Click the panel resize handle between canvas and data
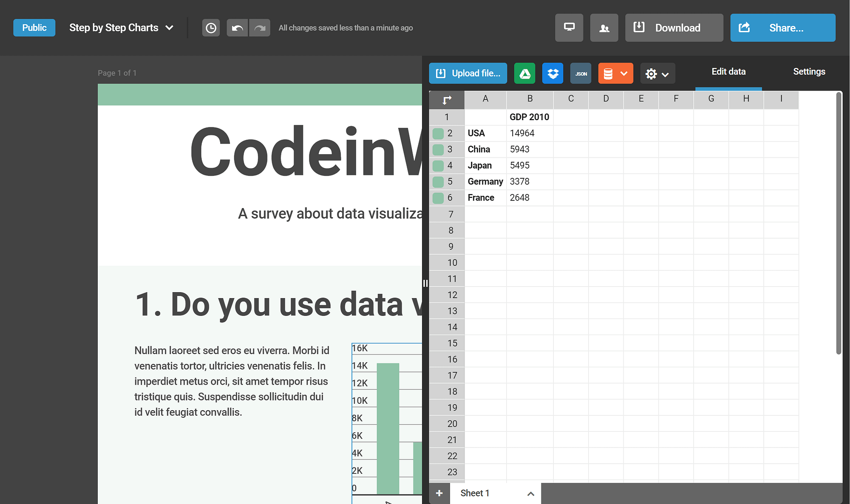Viewport: 850px width, 504px height. (425, 283)
